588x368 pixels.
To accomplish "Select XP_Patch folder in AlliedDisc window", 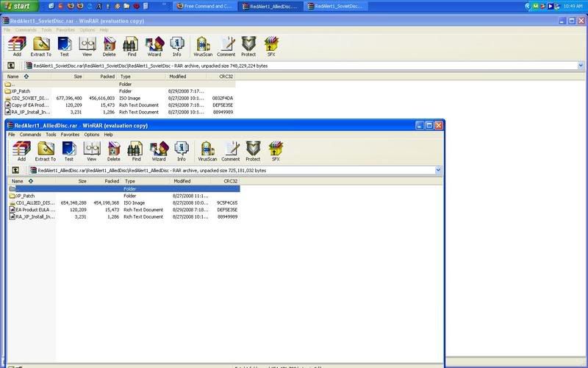I will tap(124, 196).
